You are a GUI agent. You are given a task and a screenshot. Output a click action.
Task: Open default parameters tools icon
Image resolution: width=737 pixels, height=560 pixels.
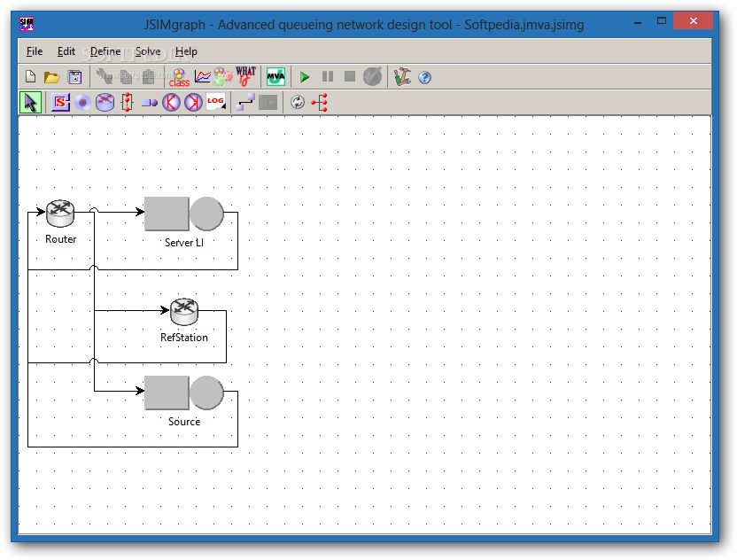coord(402,76)
